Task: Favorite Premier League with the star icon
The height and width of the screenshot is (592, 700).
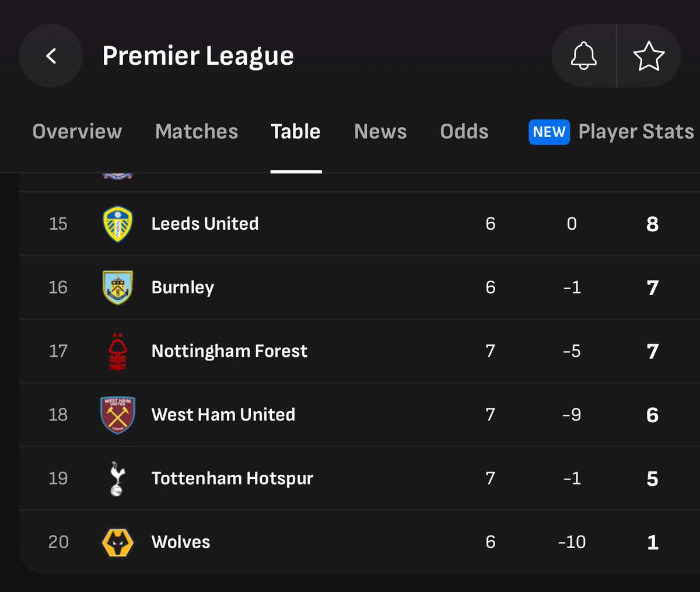Action: pyautogui.click(x=649, y=56)
